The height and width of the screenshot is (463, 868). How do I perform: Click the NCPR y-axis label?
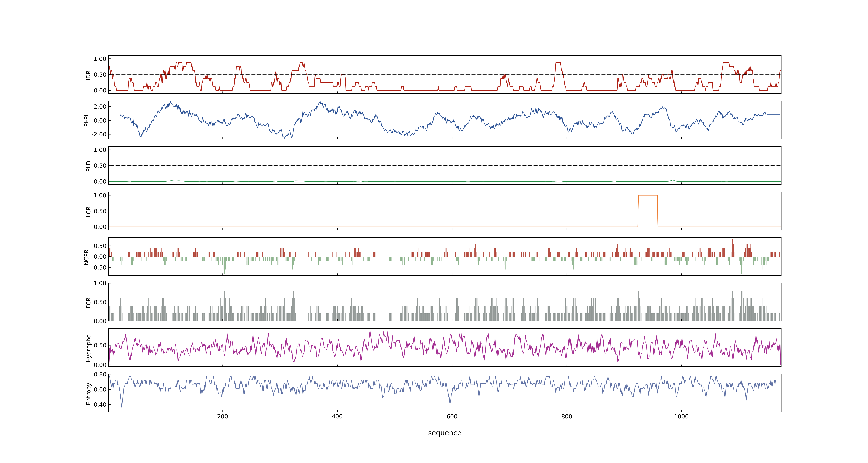86,257
